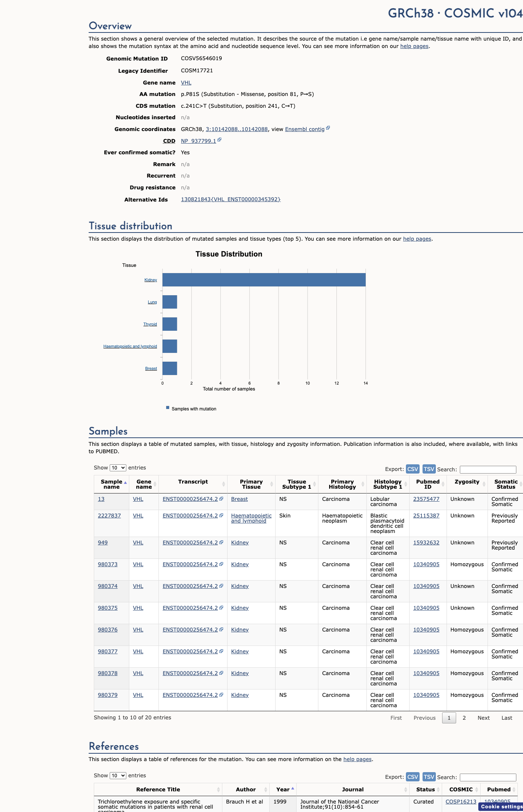Go to page 2 of Samples table
Image resolution: width=523 pixels, height=812 pixels.
point(464,718)
